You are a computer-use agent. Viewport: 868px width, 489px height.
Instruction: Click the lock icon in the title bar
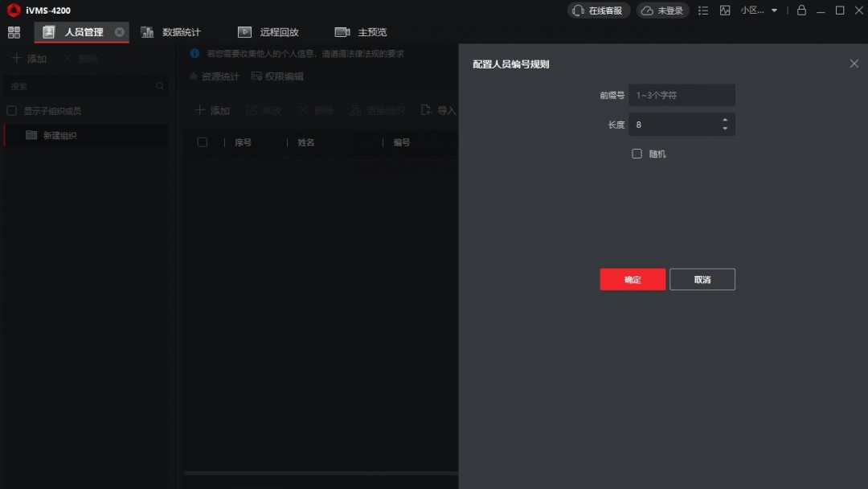point(801,10)
